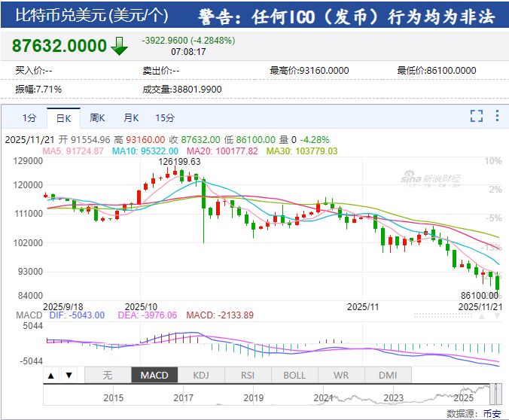The width and height of the screenshot is (509, 420).
Task: Click the fullscreen expand icon
Action: (x=476, y=116)
